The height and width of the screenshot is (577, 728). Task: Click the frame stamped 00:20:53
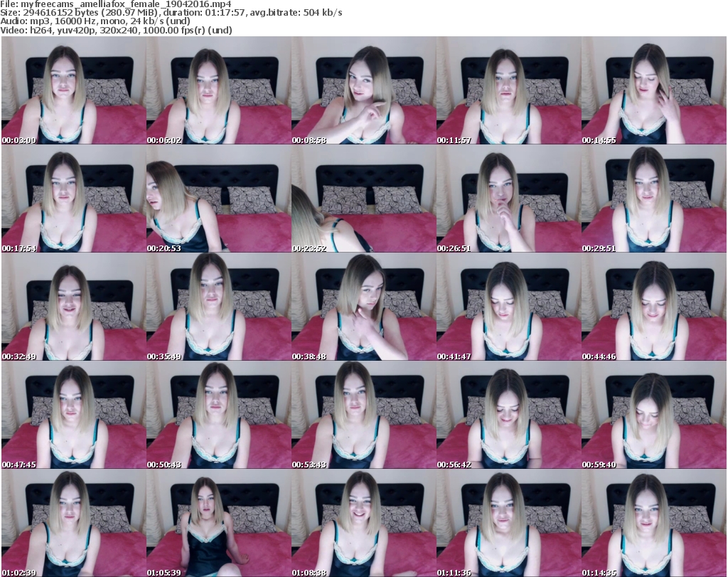[219, 198]
